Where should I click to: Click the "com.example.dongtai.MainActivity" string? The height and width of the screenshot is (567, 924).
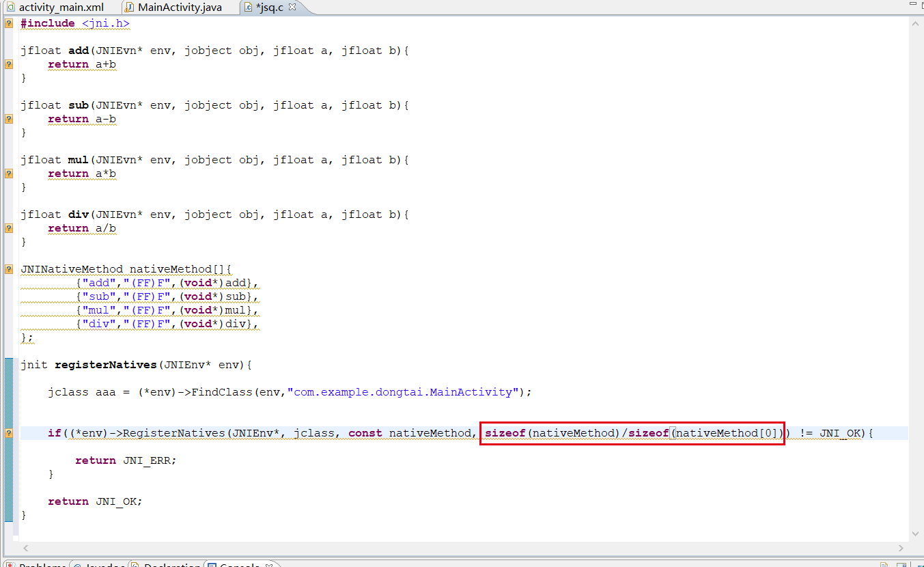click(403, 392)
